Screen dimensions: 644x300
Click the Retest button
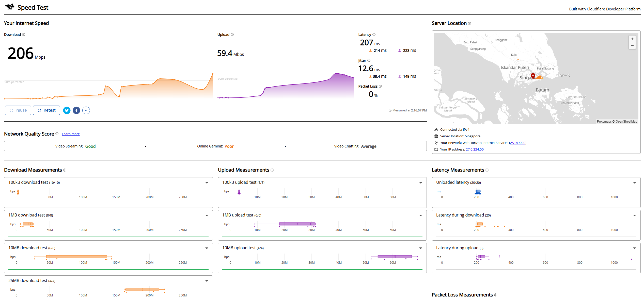46,110
